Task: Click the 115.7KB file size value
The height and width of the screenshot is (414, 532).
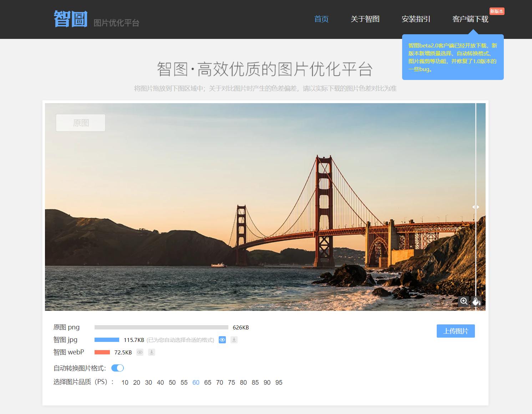Action: point(134,340)
